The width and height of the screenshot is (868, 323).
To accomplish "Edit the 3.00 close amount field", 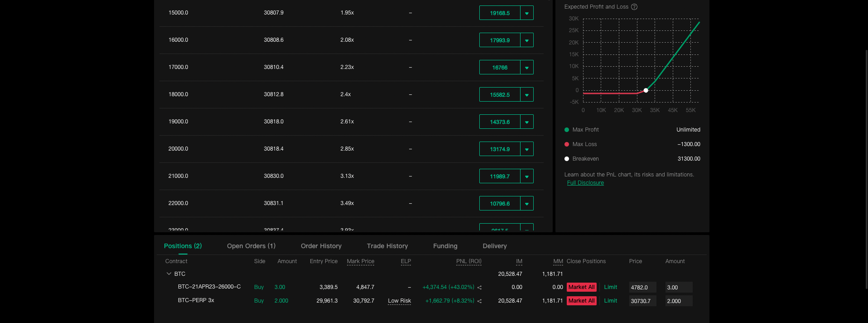I will point(679,287).
